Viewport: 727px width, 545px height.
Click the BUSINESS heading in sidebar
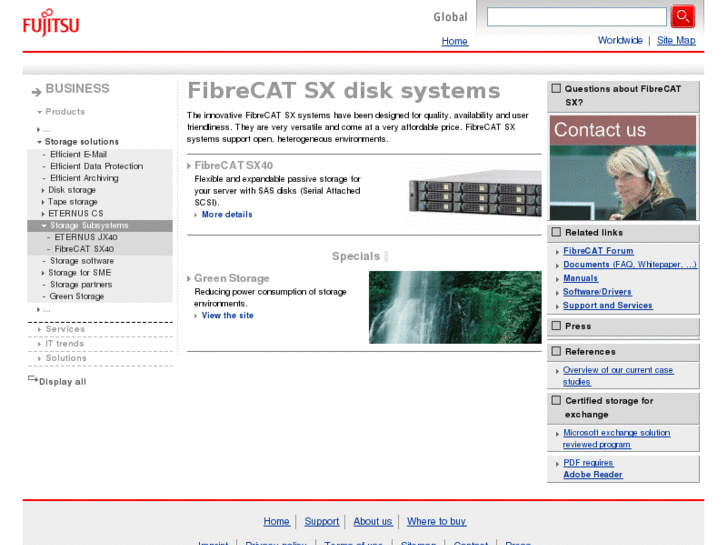(77, 89)
